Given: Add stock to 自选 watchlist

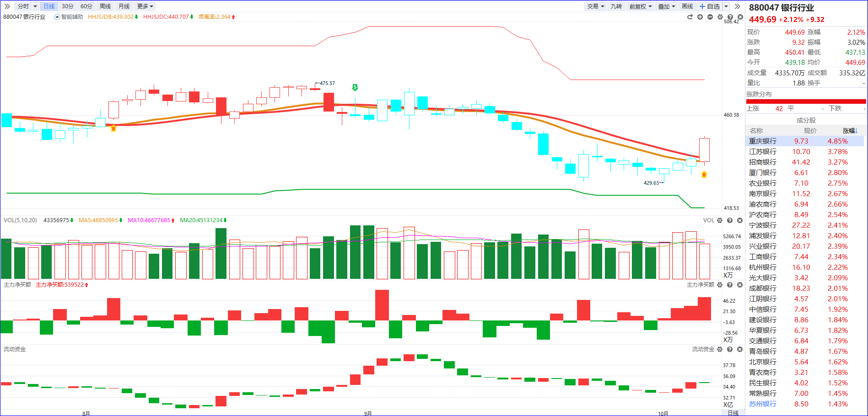Looking at the screenshot, I should [x=710, y=6].
